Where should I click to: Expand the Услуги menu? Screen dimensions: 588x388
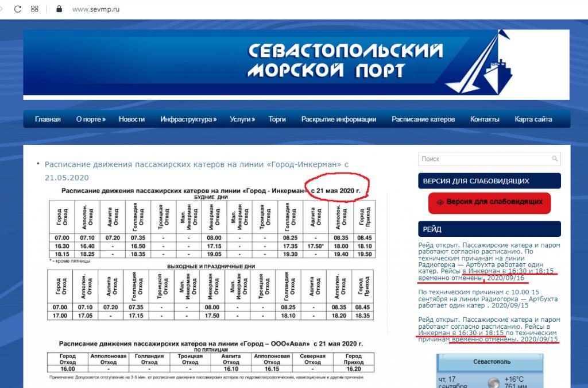click(242, 120)
